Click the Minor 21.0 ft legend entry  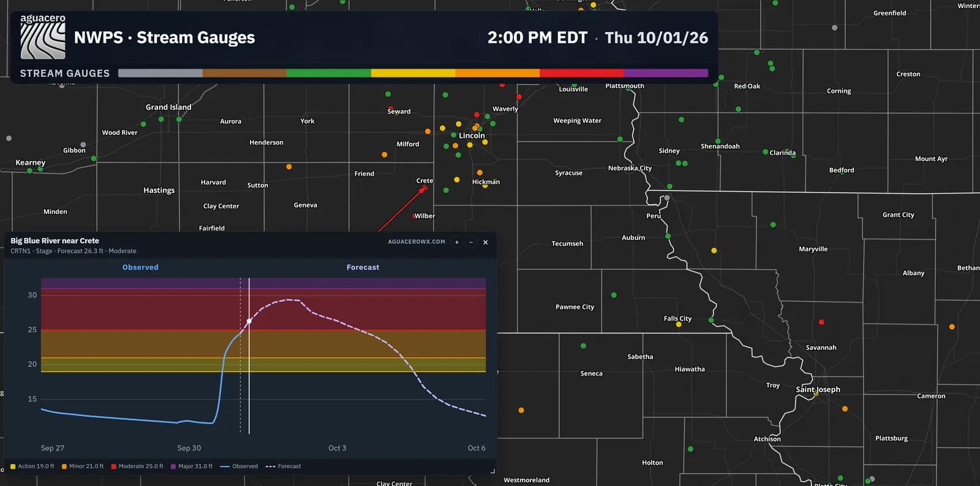point(83,466)
